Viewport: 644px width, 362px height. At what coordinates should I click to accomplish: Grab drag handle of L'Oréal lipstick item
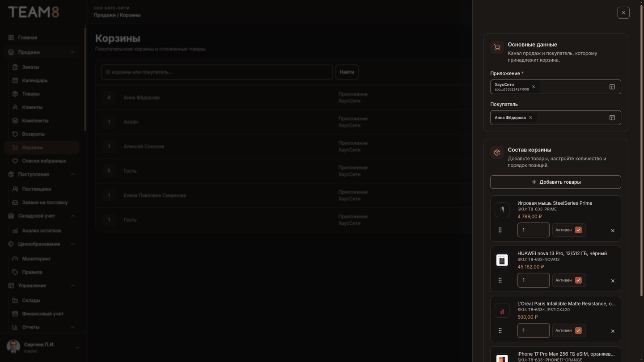[500, 330]
